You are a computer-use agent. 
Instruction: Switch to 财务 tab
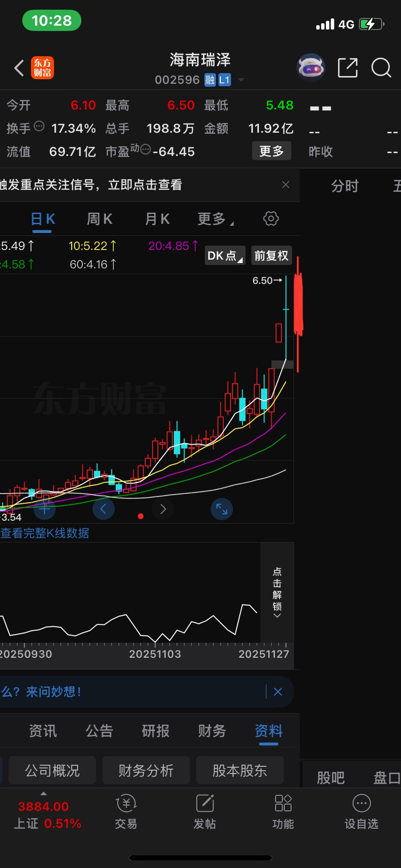(x=212, y=731)
